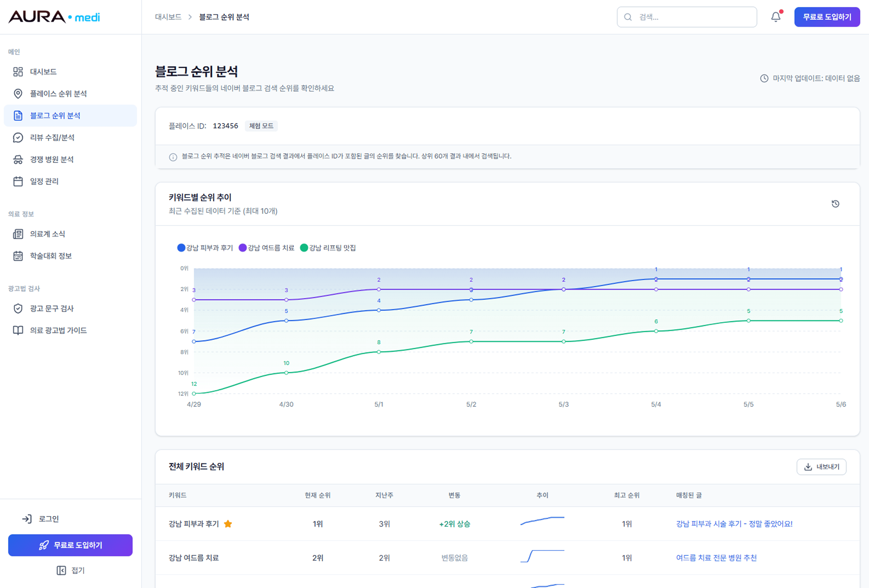869x588 pixels.
Task: Click the review speech bubble icon
Action: click(x=18, y=138)
